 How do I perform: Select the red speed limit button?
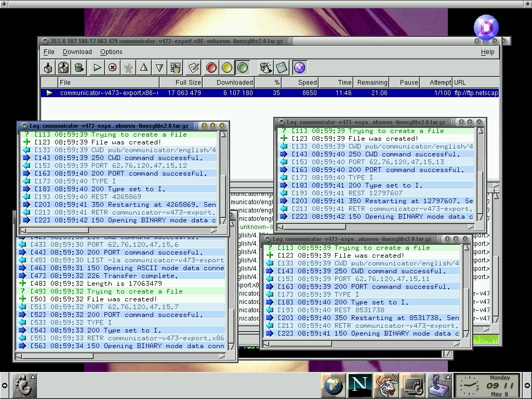pos(211,68)
